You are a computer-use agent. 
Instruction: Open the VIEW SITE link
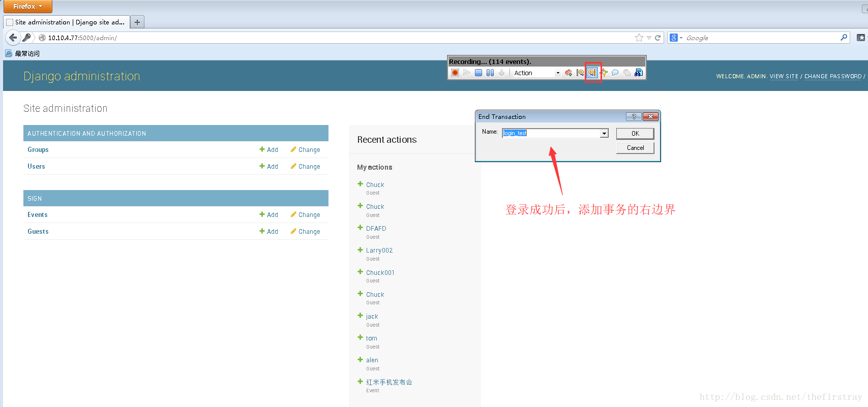784,76
